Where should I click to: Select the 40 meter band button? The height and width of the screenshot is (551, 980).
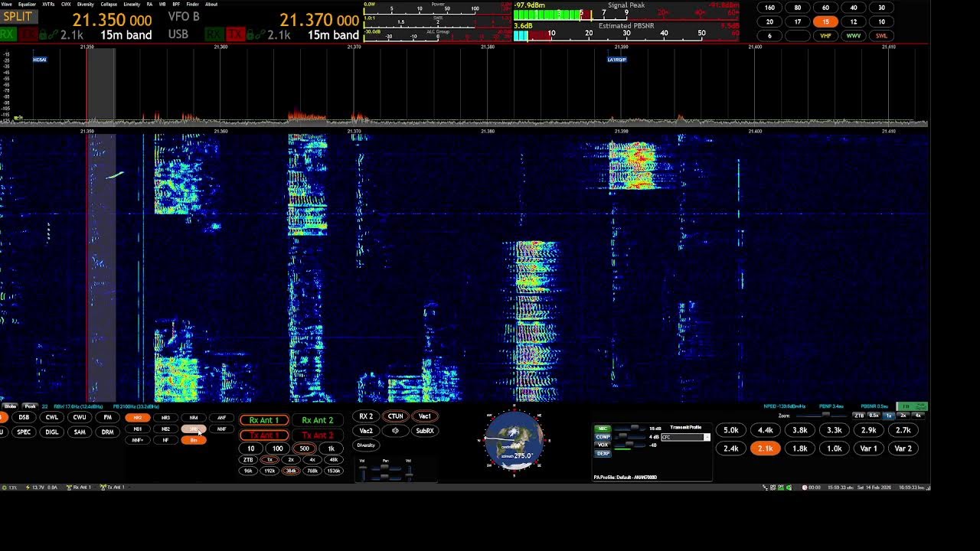(x=854, y=8)
